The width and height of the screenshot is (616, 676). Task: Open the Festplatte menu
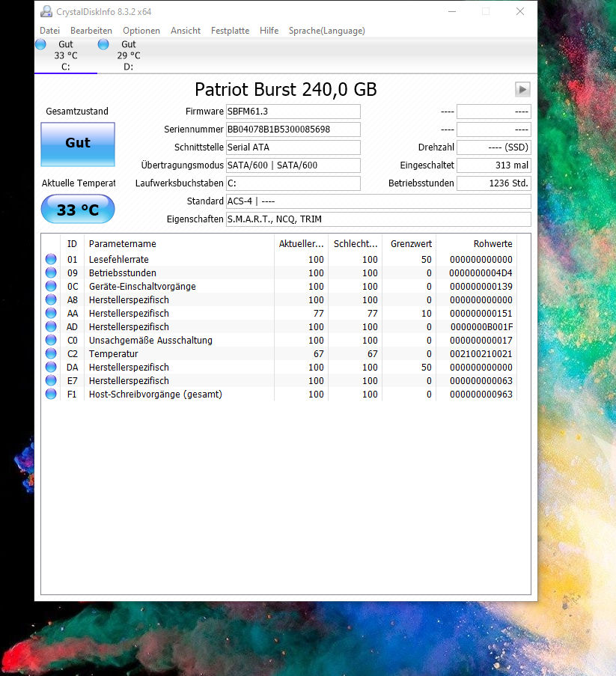click(x=231, y=31)
